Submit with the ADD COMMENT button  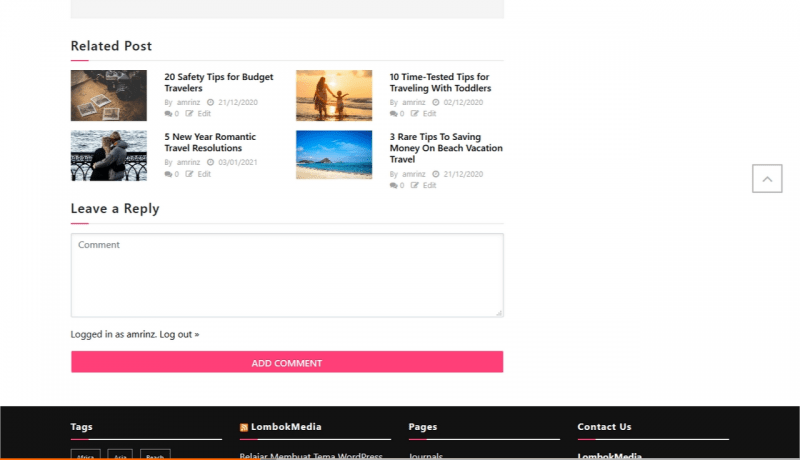point(287,362)
